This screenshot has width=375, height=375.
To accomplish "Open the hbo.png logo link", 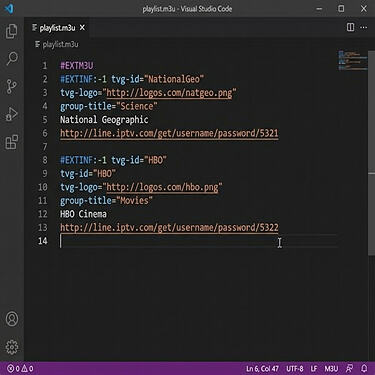I will [x=162, y=187].
